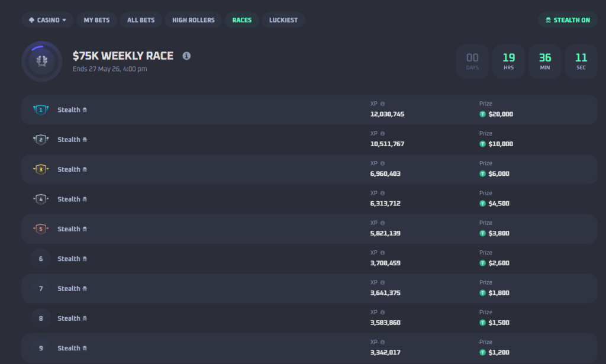Click the Tether coin icon beside $1,800

pos(482,293)
